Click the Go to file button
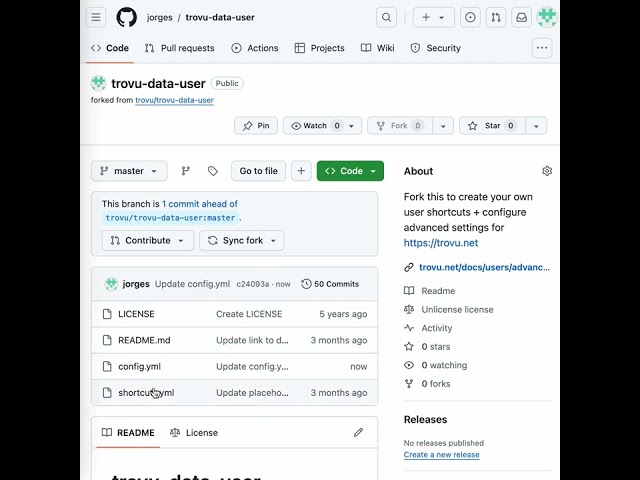This screenshot has width=640, height=480. click(x=258, y=171)
